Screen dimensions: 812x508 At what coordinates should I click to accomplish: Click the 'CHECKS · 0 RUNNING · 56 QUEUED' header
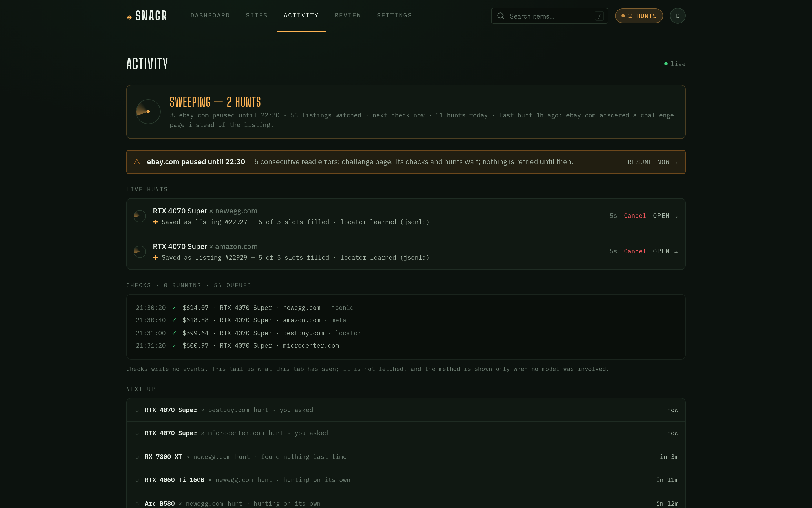click(189, 285)
